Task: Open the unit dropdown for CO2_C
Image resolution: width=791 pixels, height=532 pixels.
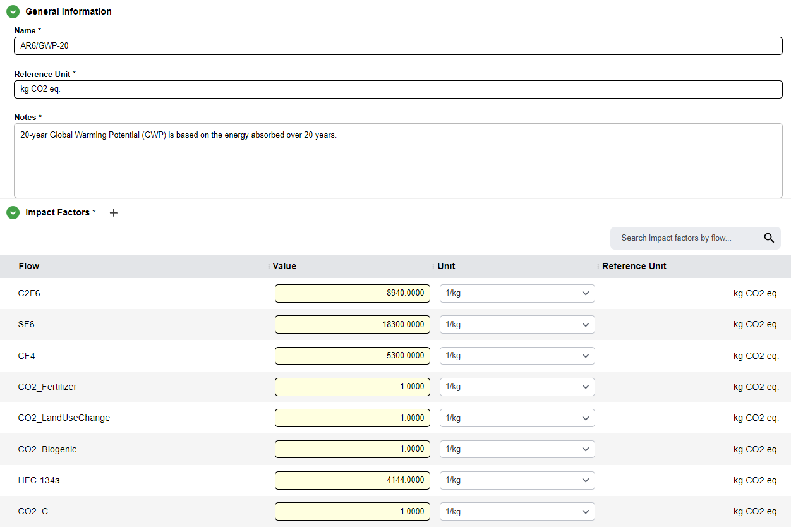Action: pos(517,511)
